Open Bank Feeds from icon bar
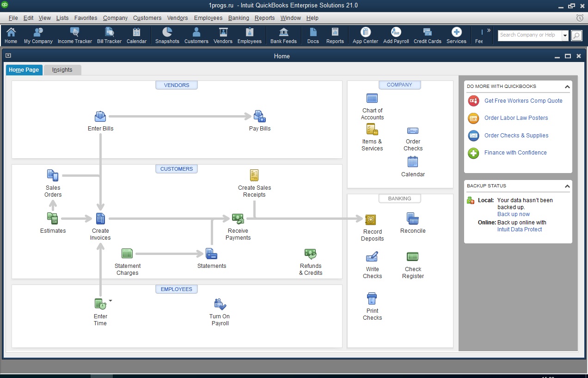The image size is (588, 378). pyautogui.click(x=284, y=36)
